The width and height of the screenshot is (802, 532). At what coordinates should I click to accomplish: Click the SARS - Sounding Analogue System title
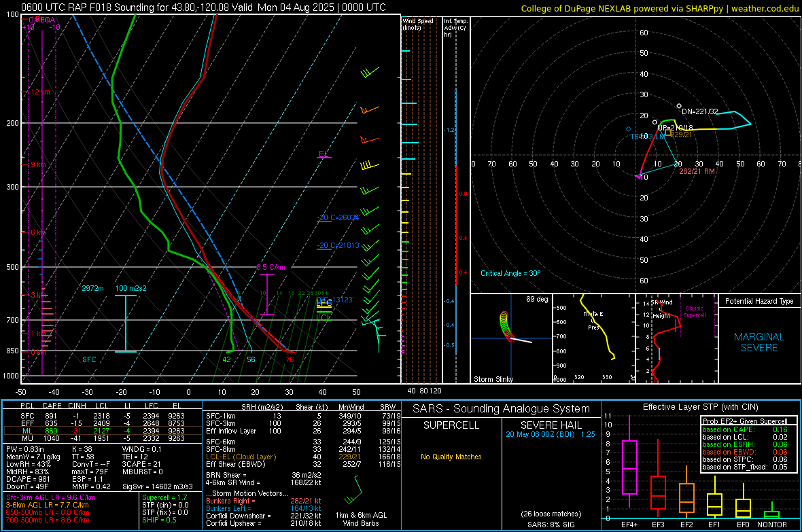click(x=501, y=409)
